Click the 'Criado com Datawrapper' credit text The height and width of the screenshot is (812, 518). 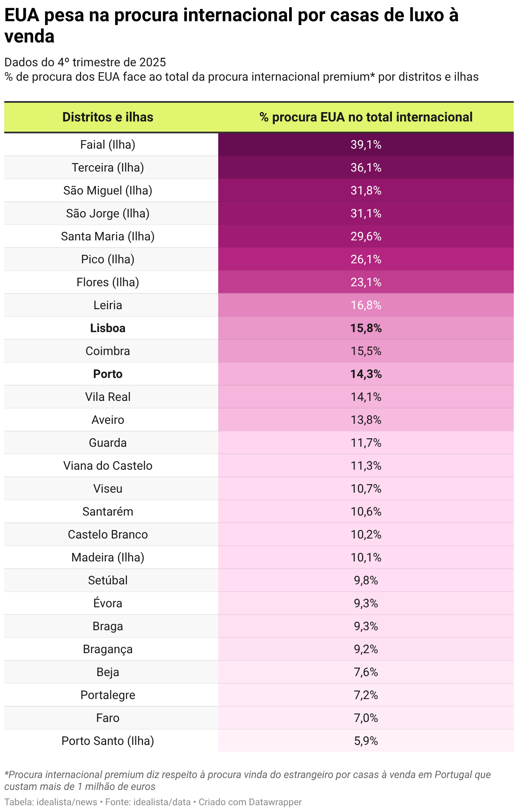click(x=250, y=802)
